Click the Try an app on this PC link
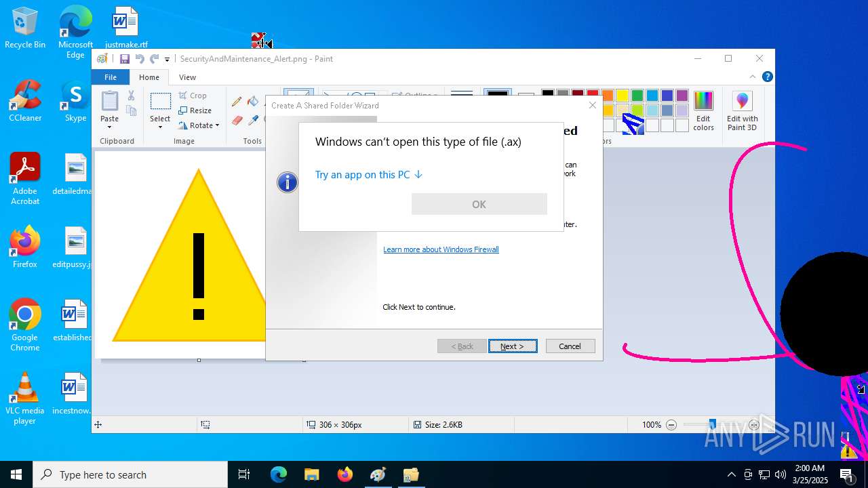This screenshot has width=868, height=488. (x=369, y=175)
